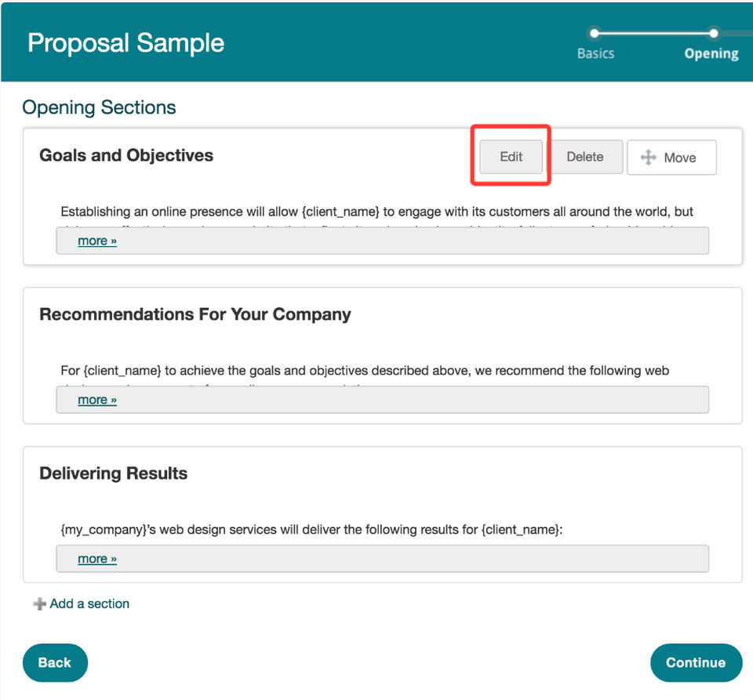Click the plus icon beside Add a section

coord(39,604)
